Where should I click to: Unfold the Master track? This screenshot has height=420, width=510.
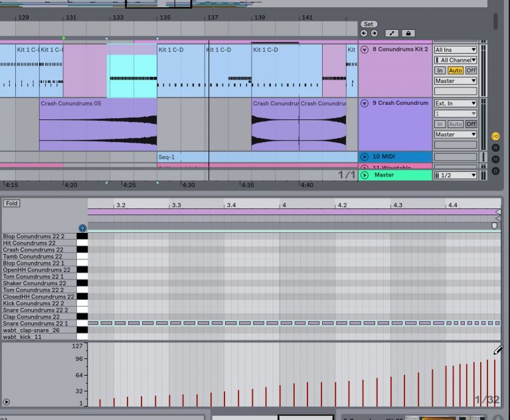(365, 175)
